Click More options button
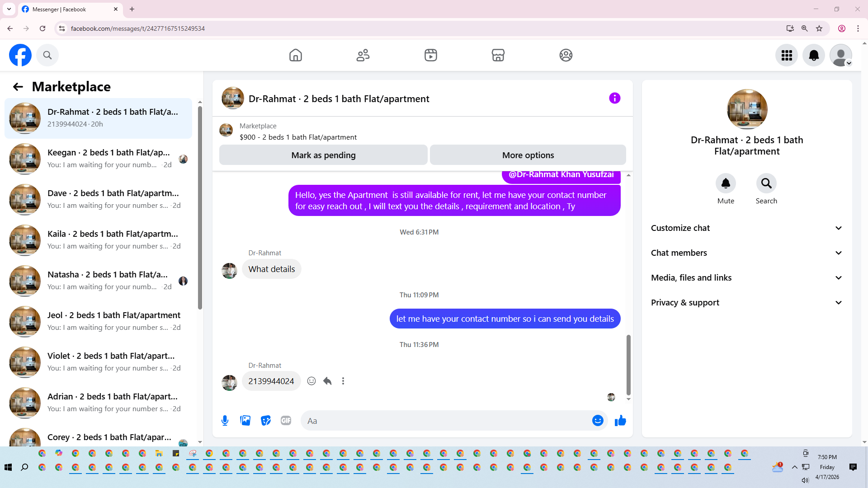The image size is (868, 488). point(528,155)
